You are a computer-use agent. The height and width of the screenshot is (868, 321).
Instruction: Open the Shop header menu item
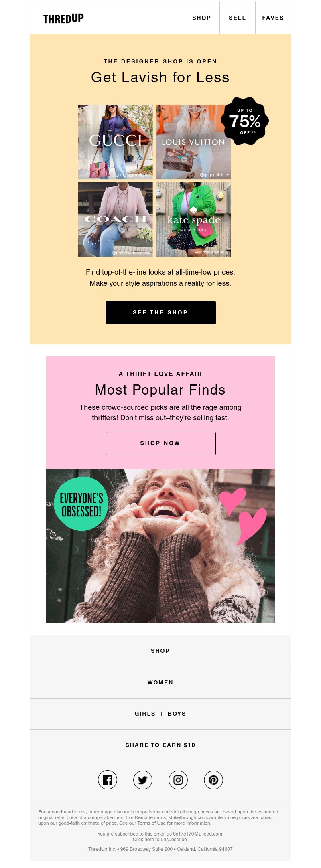tap(201, 18)
